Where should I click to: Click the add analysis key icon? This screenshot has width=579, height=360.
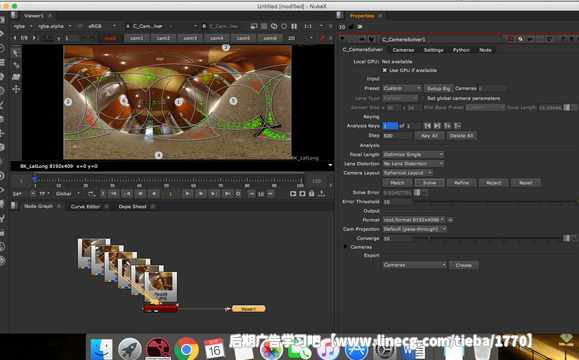447,126
